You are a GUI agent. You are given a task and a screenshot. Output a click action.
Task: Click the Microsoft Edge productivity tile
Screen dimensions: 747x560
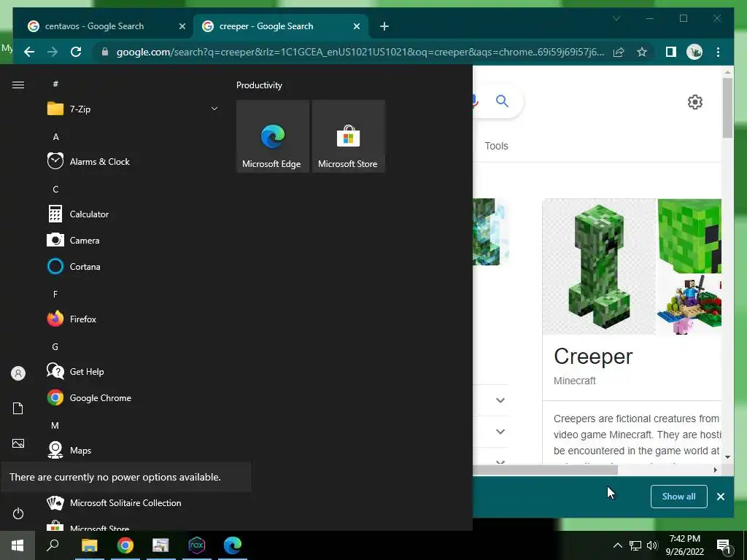[x=273, y=136]
